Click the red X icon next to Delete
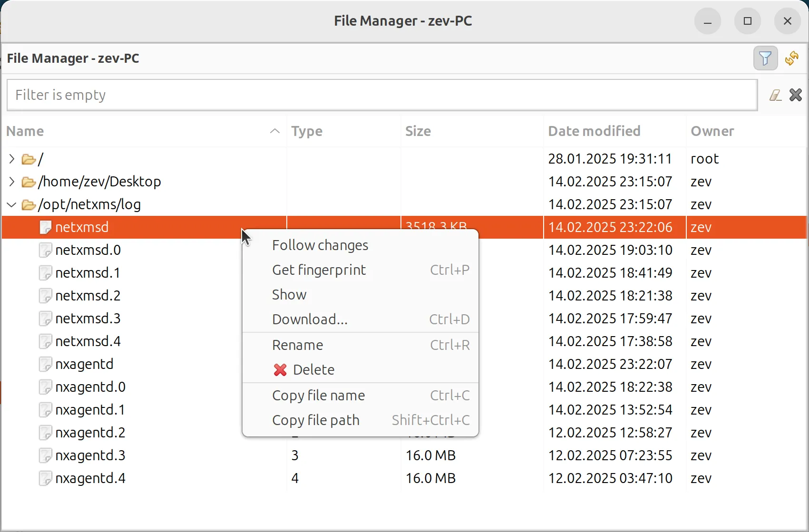809x532 pixels. [x=280, y=370]
